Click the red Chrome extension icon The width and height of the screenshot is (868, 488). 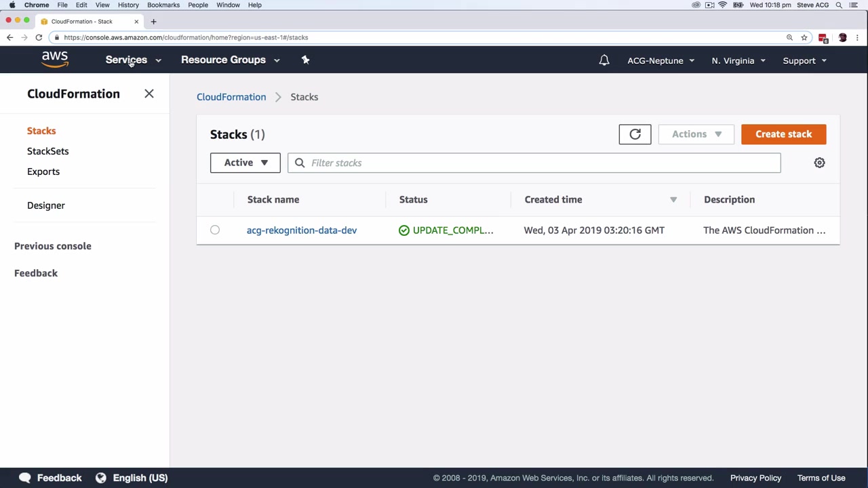pos(823,38)
